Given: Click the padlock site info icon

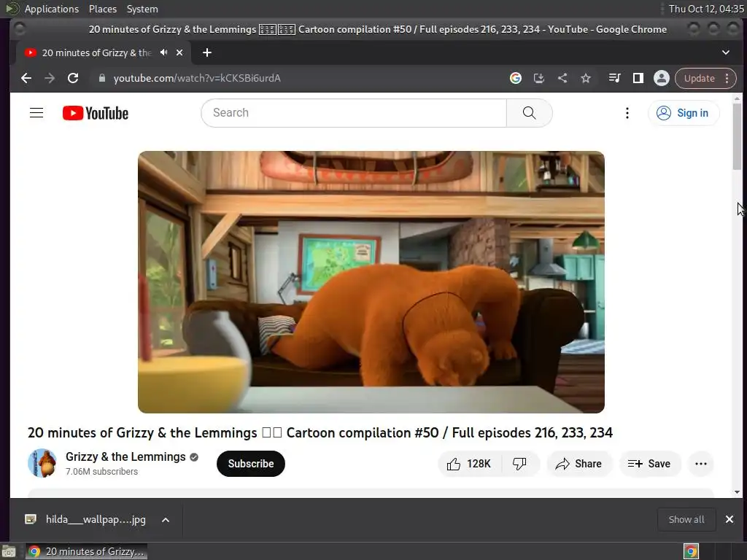Looking at the screenshot, I should 101,78.
